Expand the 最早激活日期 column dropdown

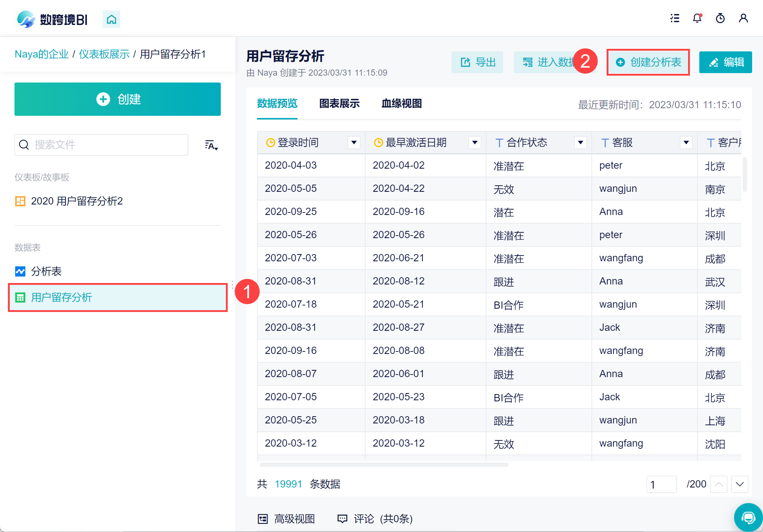tap(475, 143)
